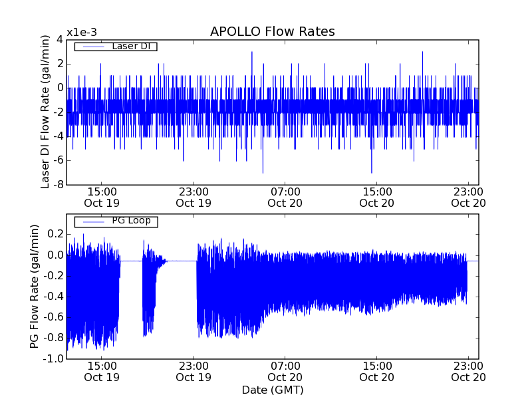Click the -1.0 y-axis tick on PG plot

pos(55,359)
